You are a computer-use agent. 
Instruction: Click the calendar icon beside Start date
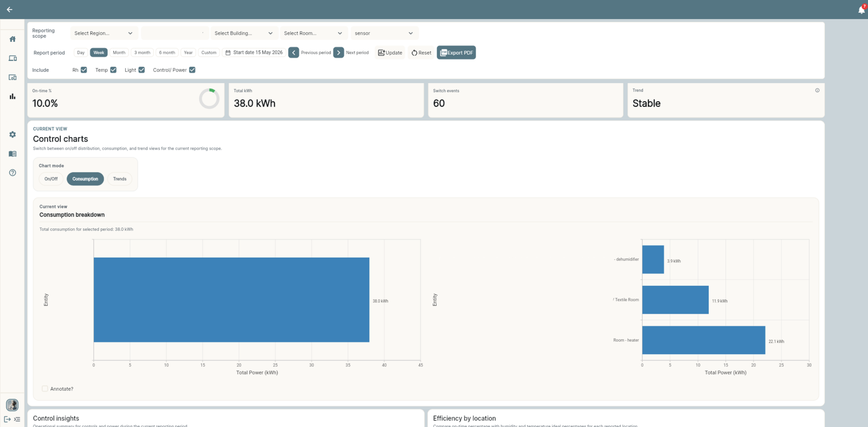228,53
